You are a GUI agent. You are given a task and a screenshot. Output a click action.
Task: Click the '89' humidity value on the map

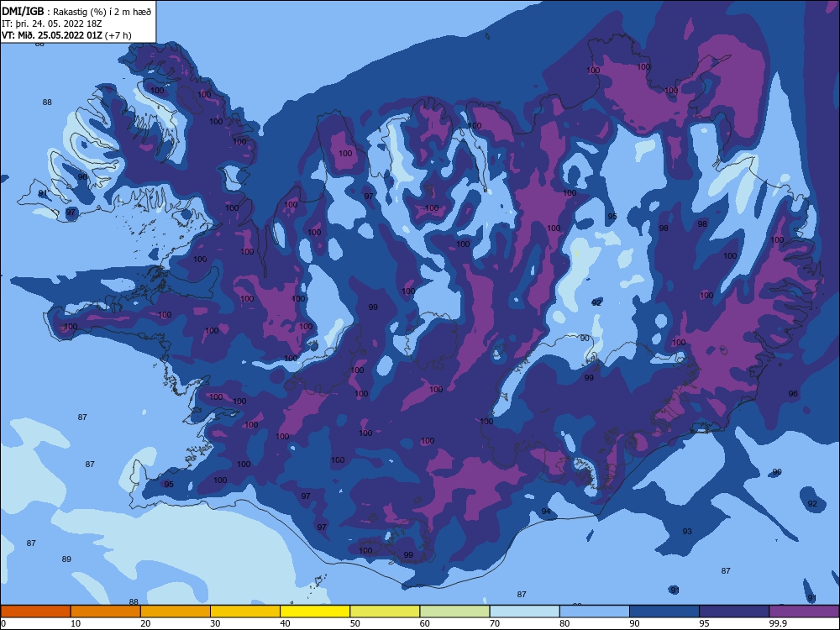click(x=66, y=559)
